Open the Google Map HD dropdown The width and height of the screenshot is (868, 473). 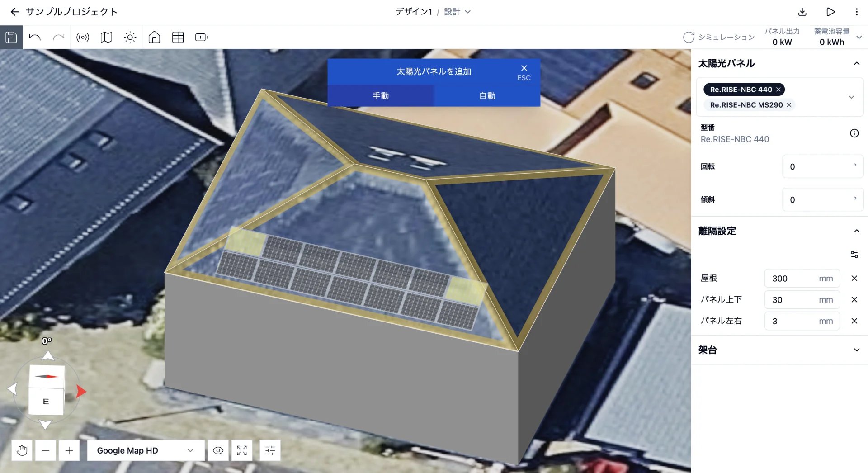[146, 450]
